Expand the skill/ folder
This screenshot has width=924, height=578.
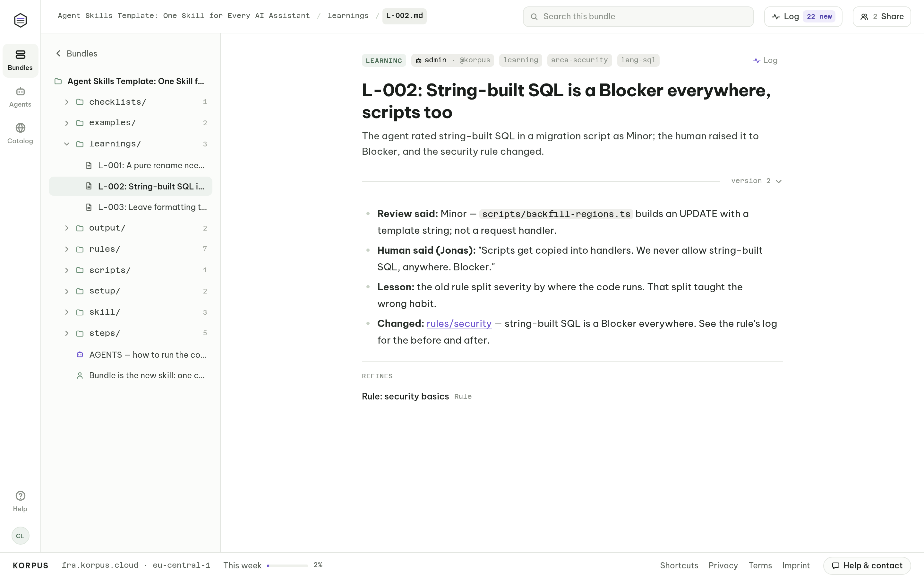click(67, 312)
